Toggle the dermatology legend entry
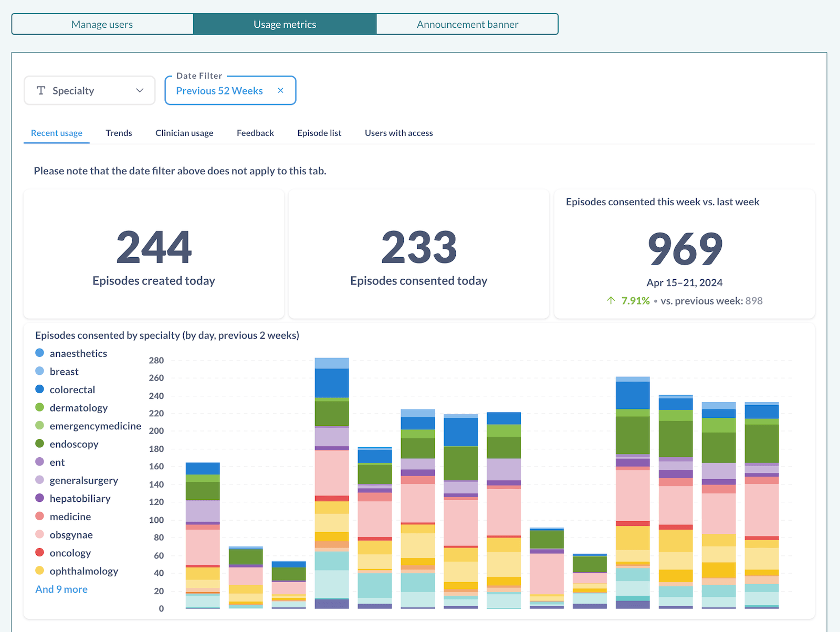The image size is (840, 632). click(39, 407)
